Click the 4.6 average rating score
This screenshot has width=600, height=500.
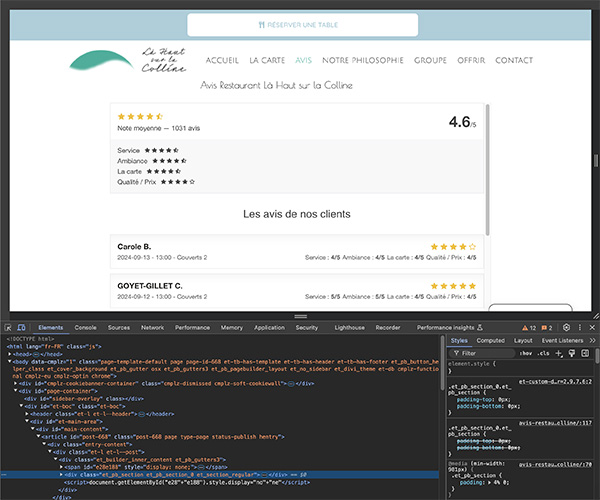click(x=462, y=122)
